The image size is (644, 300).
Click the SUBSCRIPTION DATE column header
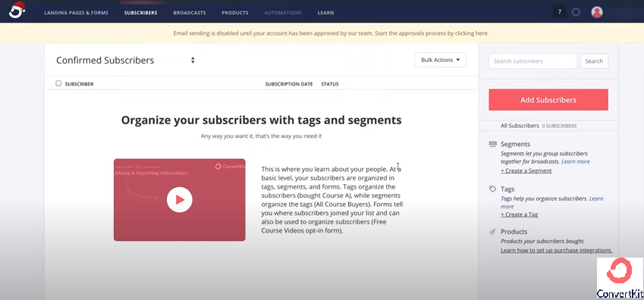289,84
